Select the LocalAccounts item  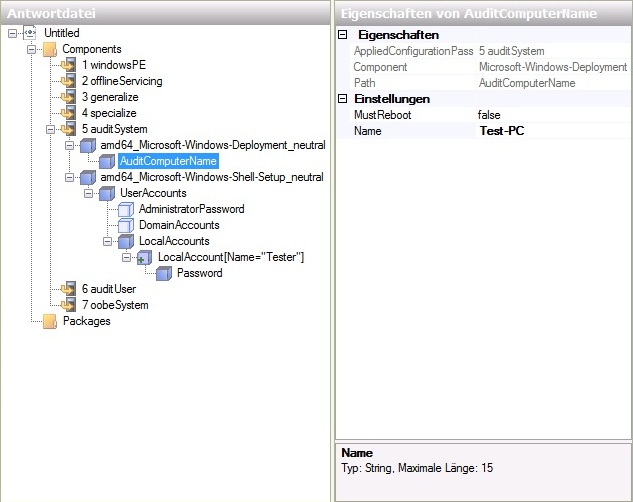point(174,241)
